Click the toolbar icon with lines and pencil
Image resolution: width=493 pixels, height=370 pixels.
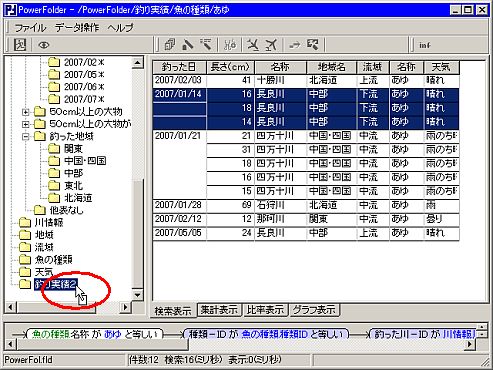[x=206, y=44]
